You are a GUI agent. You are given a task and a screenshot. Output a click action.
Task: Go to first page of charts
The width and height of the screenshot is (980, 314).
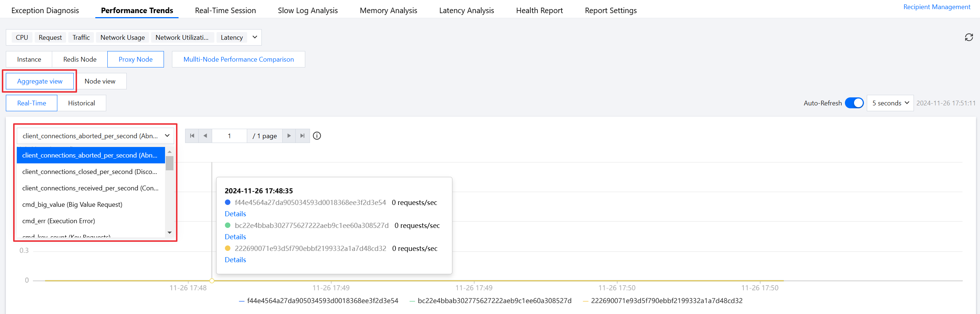pos(192,136)
